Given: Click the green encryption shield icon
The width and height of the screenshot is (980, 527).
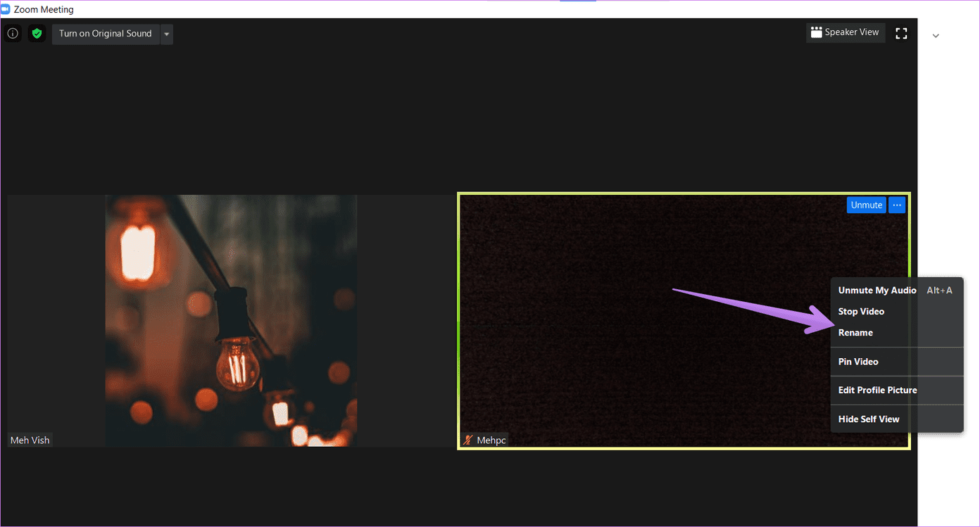Looking at the screenshot, I should click(37, 33).
